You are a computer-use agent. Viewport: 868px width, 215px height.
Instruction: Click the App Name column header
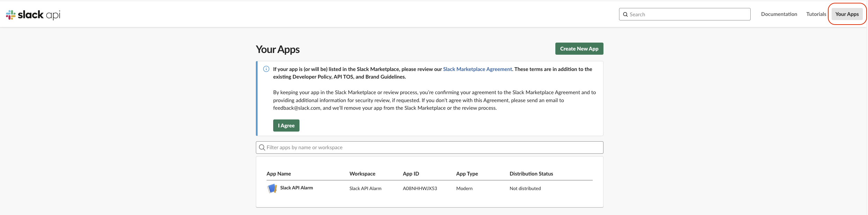(279, 174)
